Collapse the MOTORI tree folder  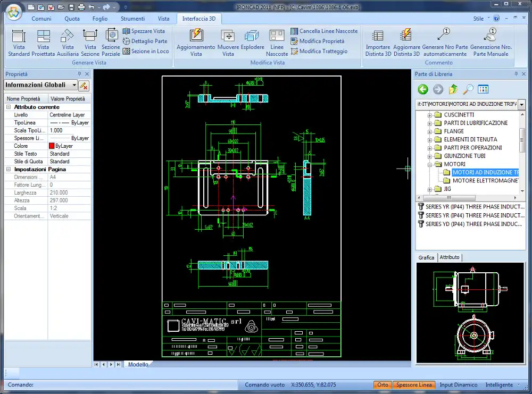[430, 164]
